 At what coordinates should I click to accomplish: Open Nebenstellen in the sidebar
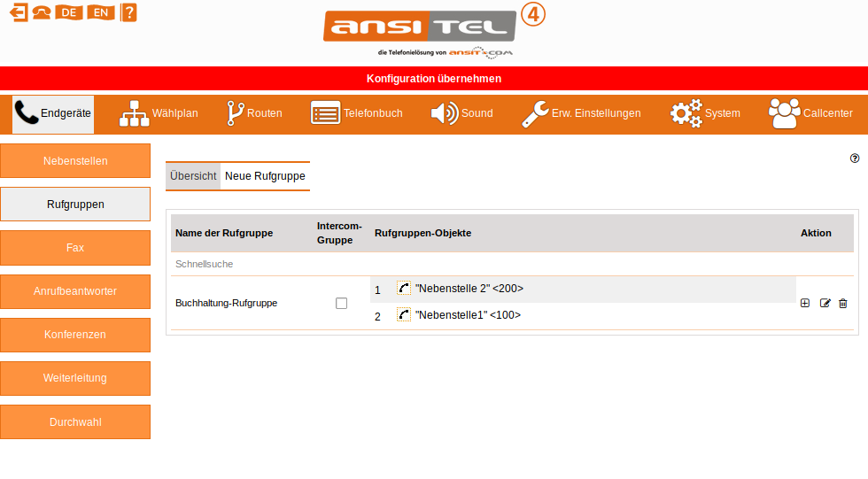point(75,161)
